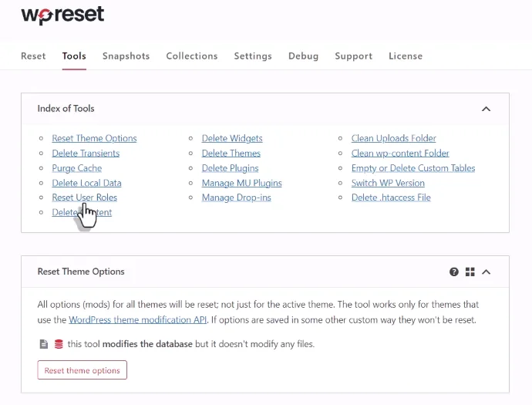Select the Tools tab
The width and height of the screenshot is (532, 405).
[74, 56]
